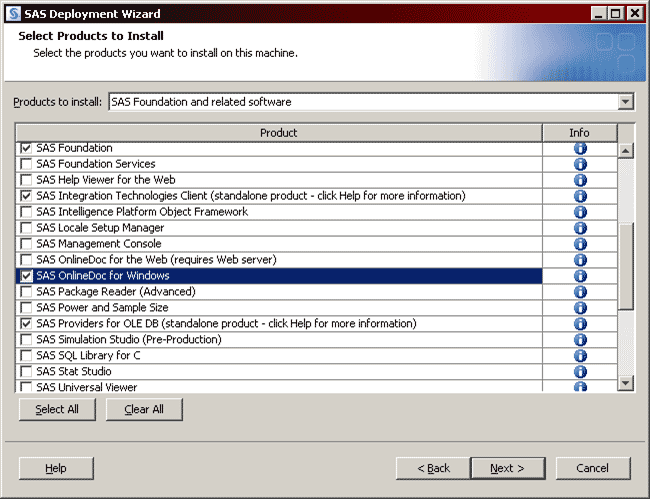Show info for SAS Help Viewer for the Web
This screenshot has width=650, height=499.
(x=580, y=180)
